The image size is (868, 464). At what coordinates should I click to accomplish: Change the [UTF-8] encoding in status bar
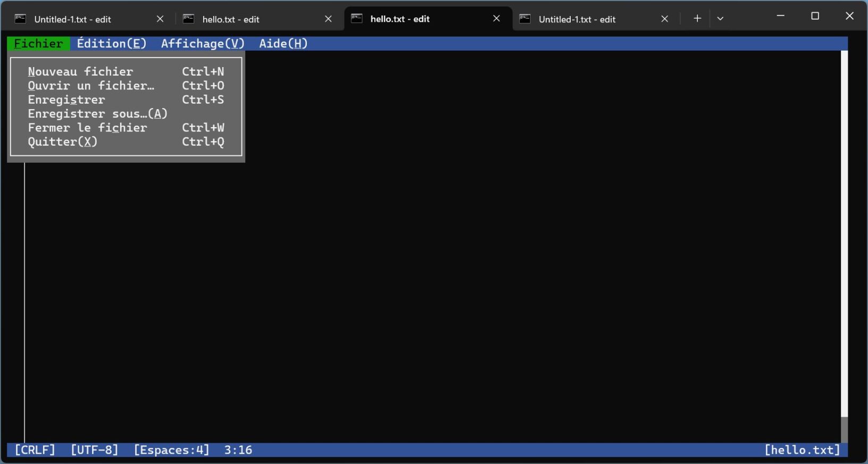click(94, 450)
